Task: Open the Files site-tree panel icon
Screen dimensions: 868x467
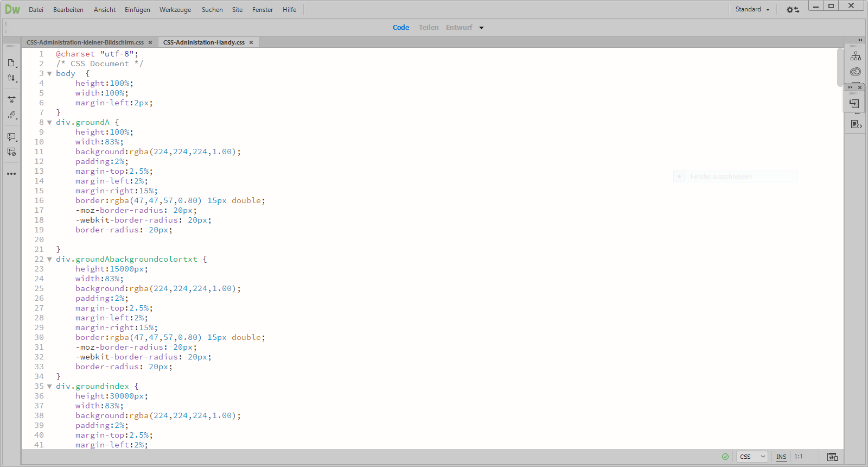Action: (856, 56)
